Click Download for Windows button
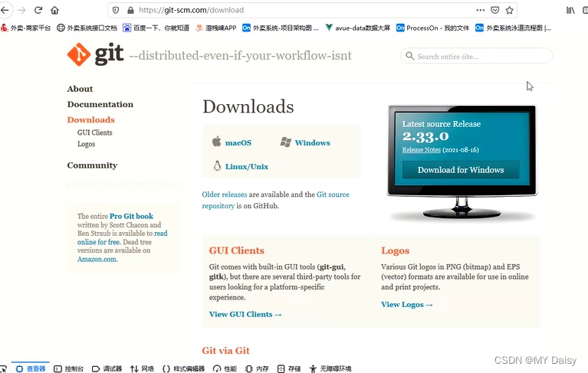 click(461, 169)
